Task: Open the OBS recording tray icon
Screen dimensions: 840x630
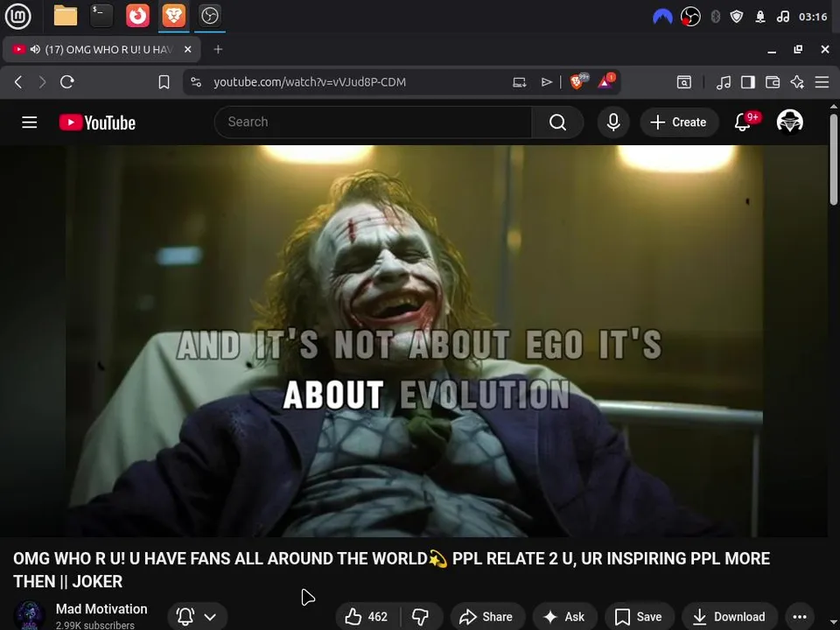Action: (x=690, y=17)
